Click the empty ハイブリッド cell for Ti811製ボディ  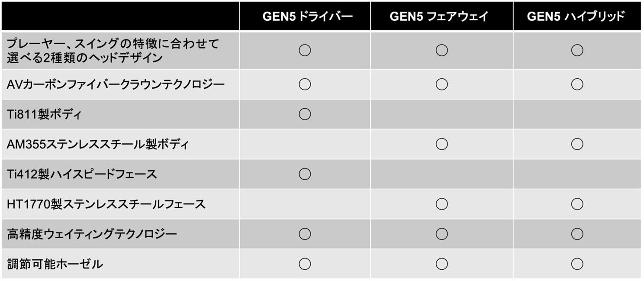click(577, 114)
